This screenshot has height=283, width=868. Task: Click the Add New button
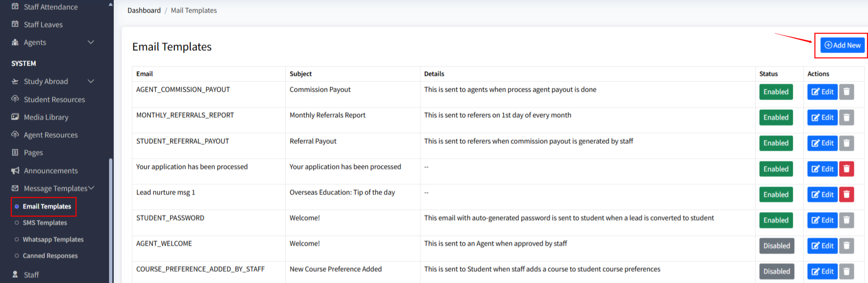pyautogui.click(x=842, y=45)
